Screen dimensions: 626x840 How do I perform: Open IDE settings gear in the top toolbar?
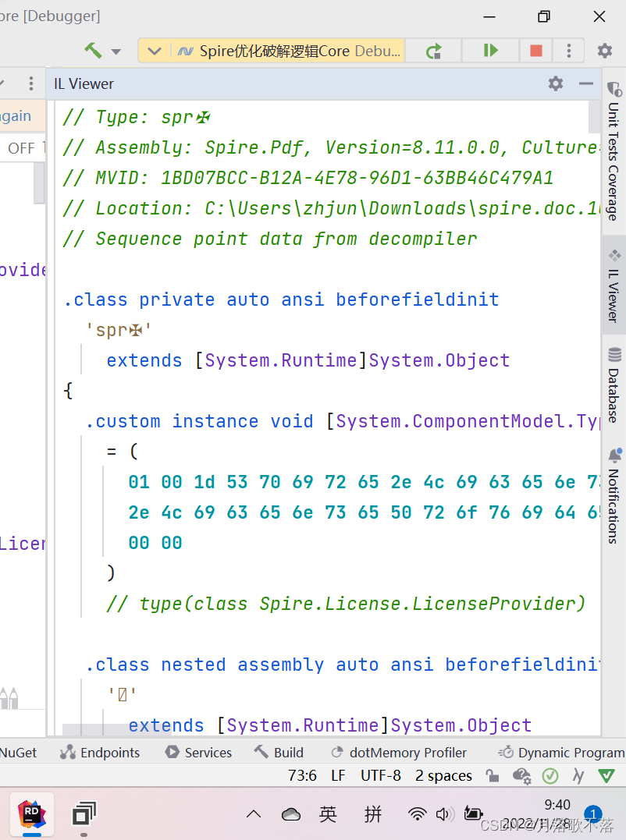[605, 51]
